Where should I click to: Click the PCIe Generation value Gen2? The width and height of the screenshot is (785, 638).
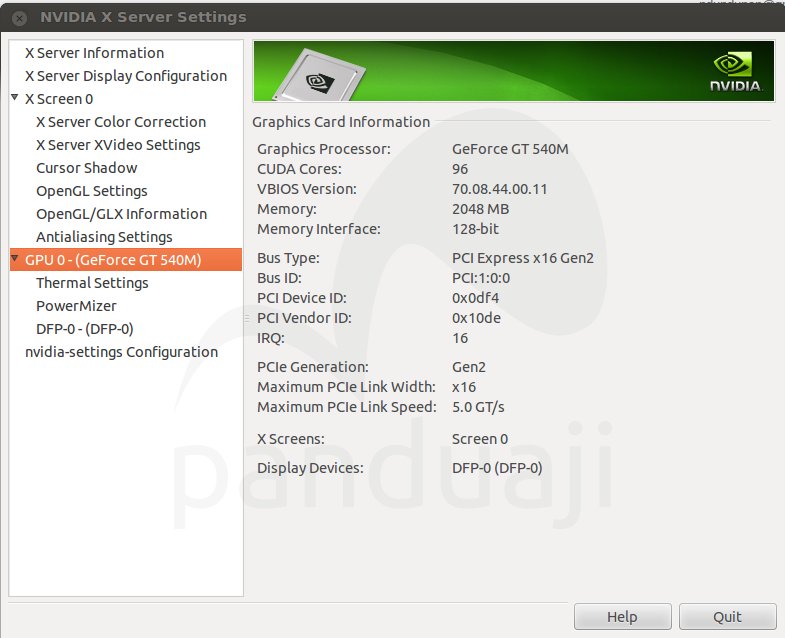point(469,368)
